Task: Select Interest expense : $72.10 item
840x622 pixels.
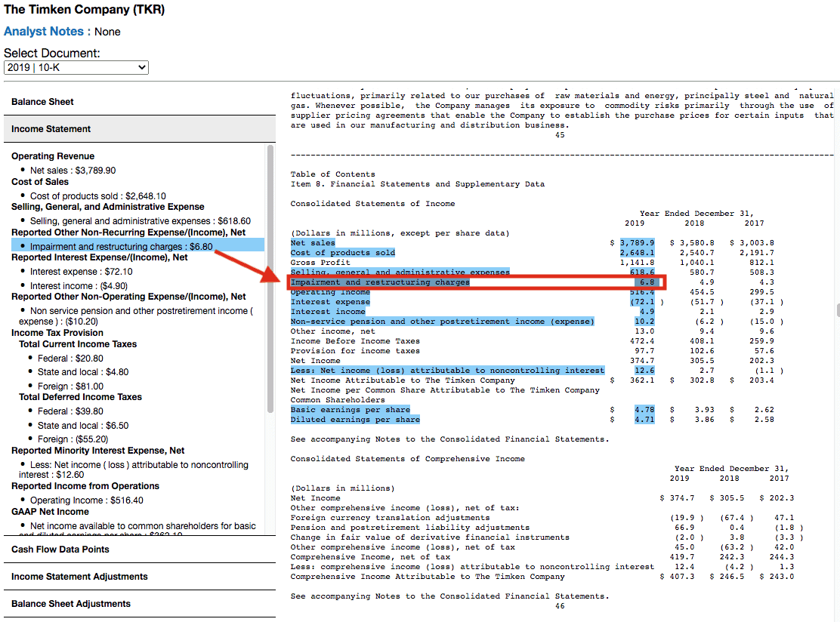Action: tap(81, 272)
